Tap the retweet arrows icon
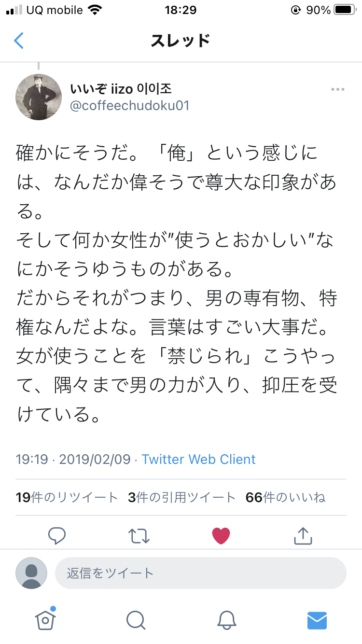362x644 pixels. point(139,535)
